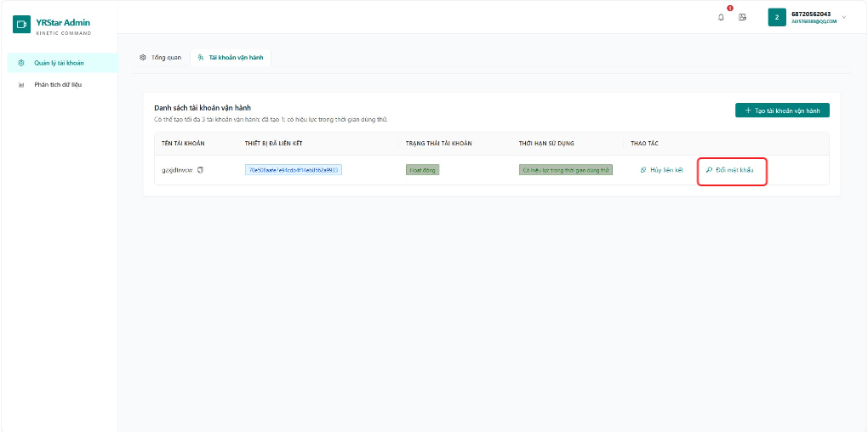Expand the account dropdown chevron

pyautogui.click(x=844, y=17)
